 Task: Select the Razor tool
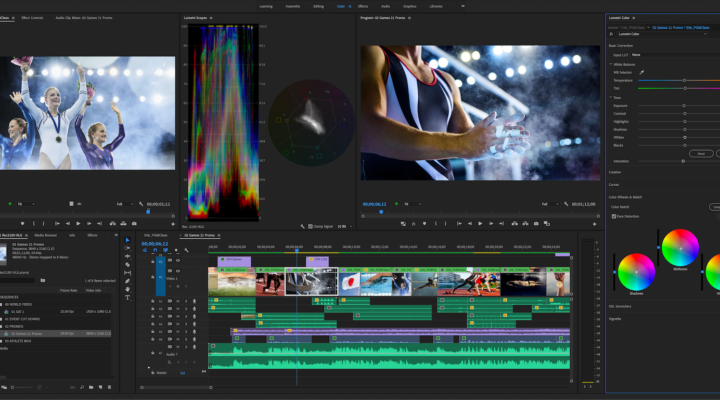point(128,265)
